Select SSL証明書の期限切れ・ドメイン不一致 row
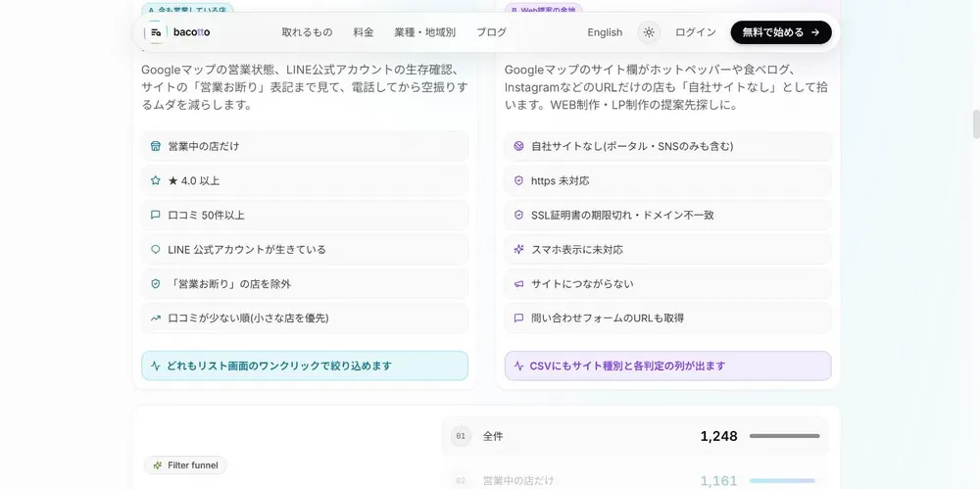This screenshot has height=489, width=980. (668, 216)
